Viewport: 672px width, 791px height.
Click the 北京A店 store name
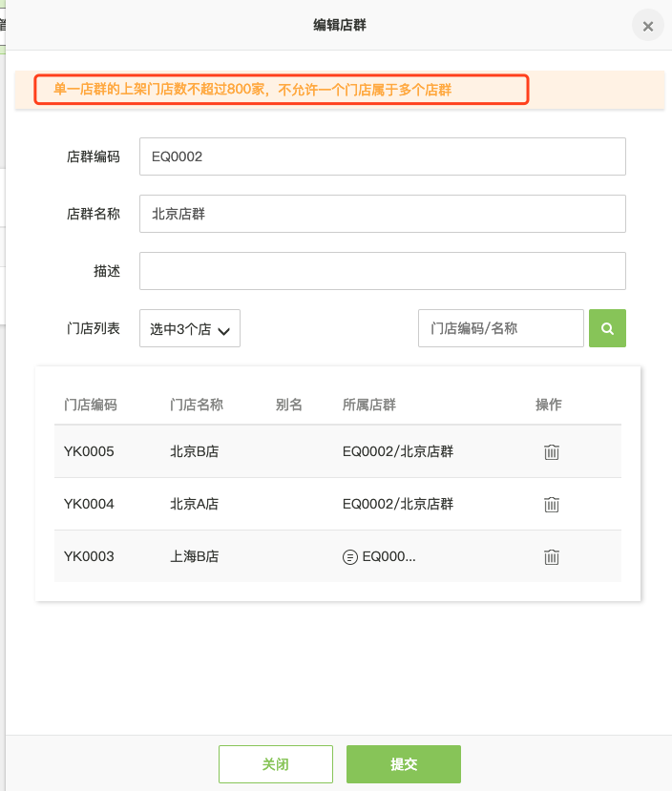(x=194, y=504)
